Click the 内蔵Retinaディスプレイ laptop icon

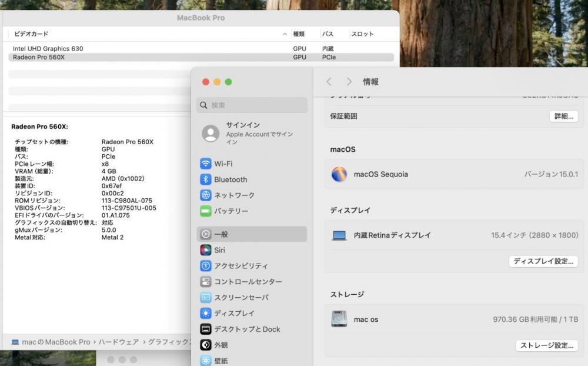(x=339, y=235)
